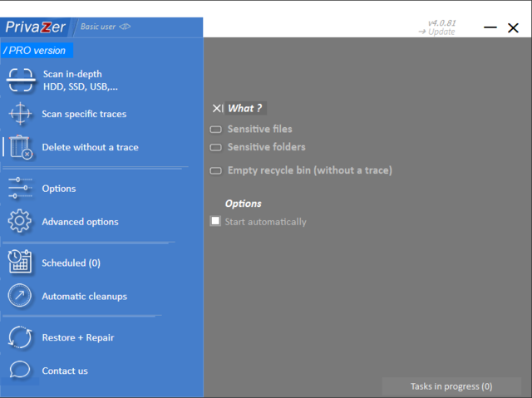Enable the Start automatically checkbox

pos(215,221)
